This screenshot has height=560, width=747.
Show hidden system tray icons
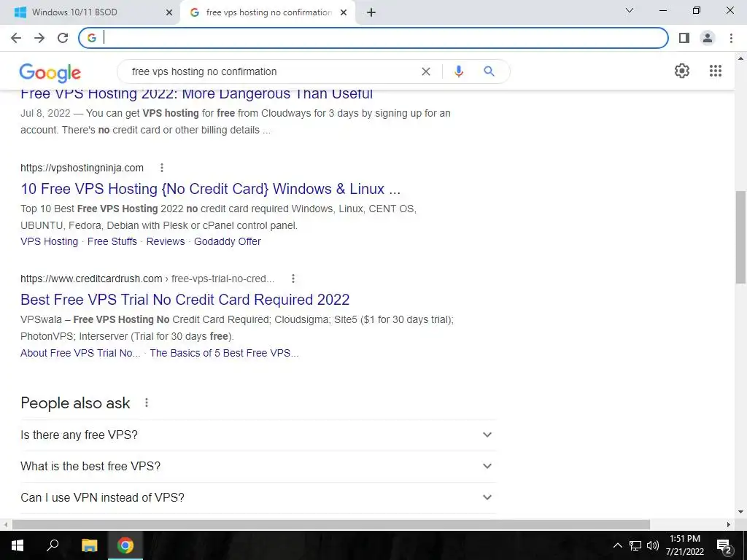(617, 545)
